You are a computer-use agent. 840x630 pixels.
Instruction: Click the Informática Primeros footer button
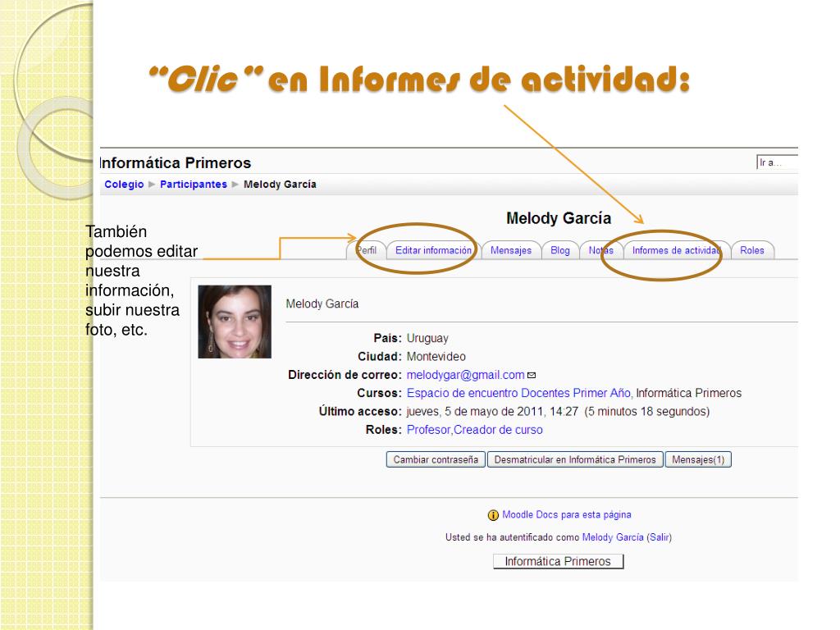pyautogui.click(x=558, y=561)
